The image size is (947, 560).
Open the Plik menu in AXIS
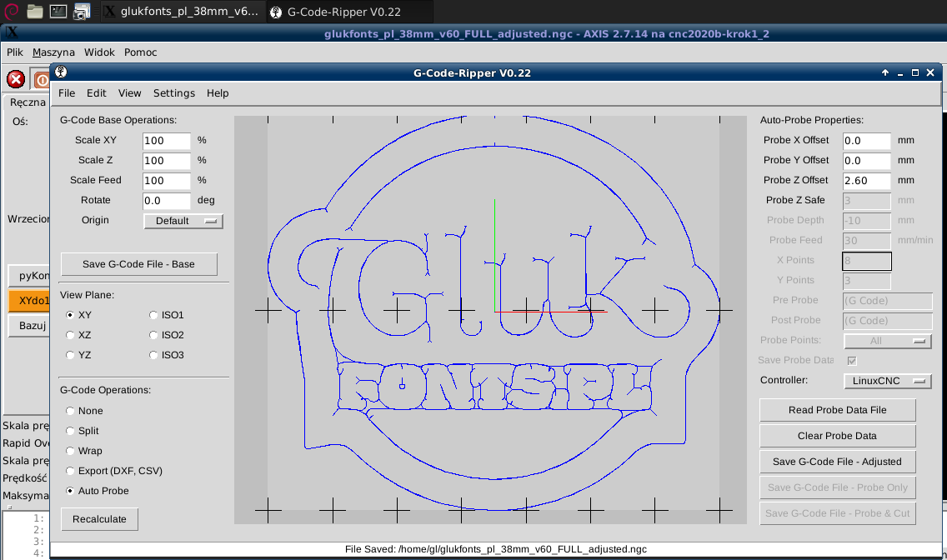pyautogui.click(x=14, y=52)
